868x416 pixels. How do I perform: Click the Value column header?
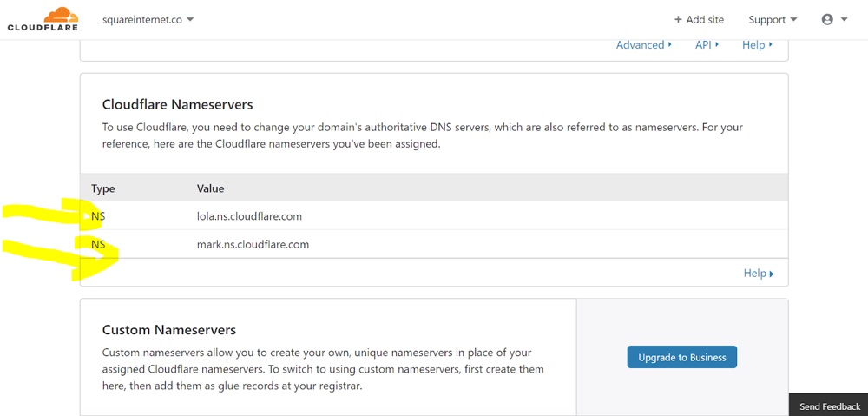(x=210, y=188)
